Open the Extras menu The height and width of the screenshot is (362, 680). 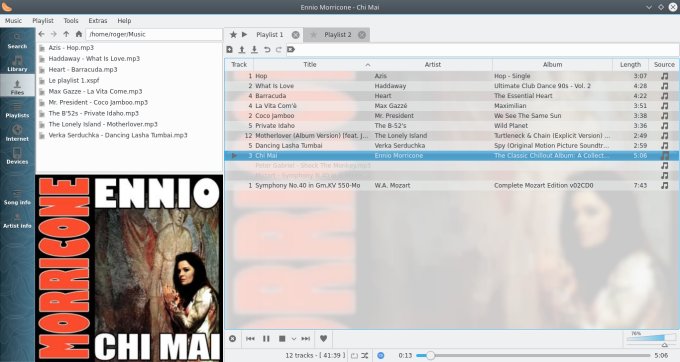point(98,20)
